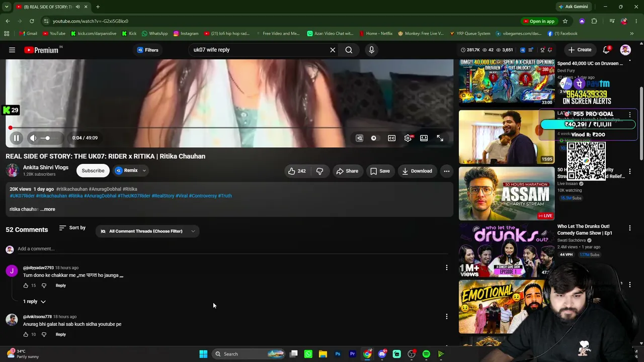Reply to @jollyyadav2793's comment

[60, 286]
